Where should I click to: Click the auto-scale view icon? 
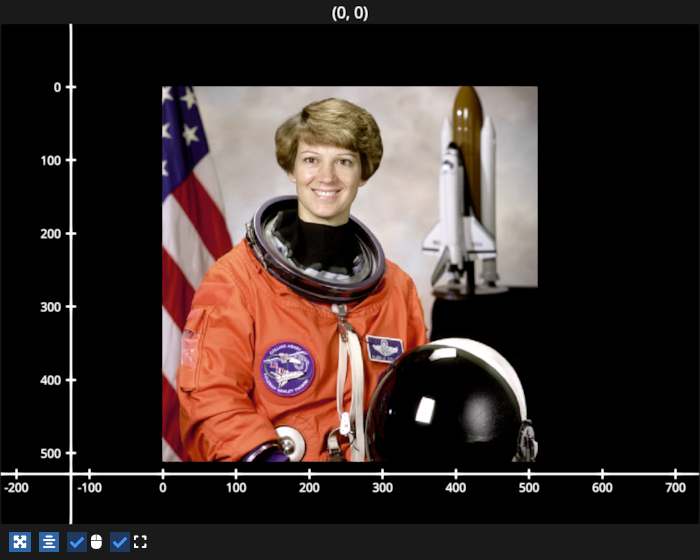(x=20, y=542)
